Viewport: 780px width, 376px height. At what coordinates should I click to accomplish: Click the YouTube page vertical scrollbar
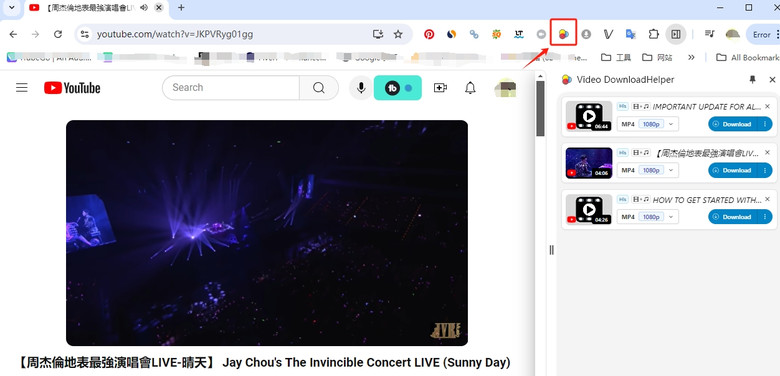[540, 108]
